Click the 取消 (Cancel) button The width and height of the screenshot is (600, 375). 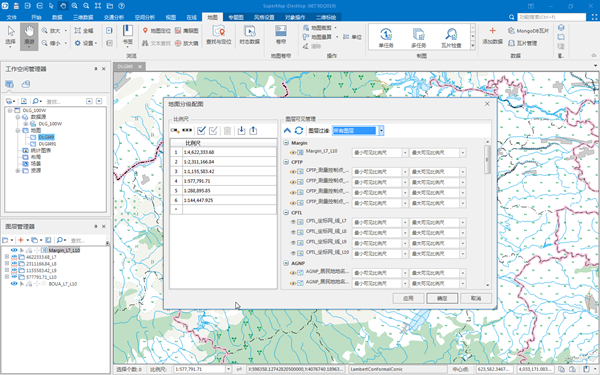pos(476,298)
